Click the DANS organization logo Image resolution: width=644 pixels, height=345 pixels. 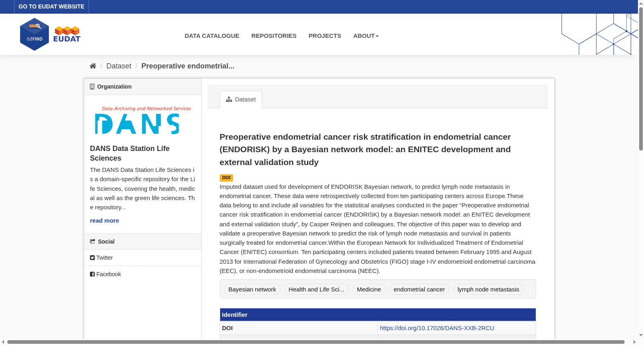142,120
